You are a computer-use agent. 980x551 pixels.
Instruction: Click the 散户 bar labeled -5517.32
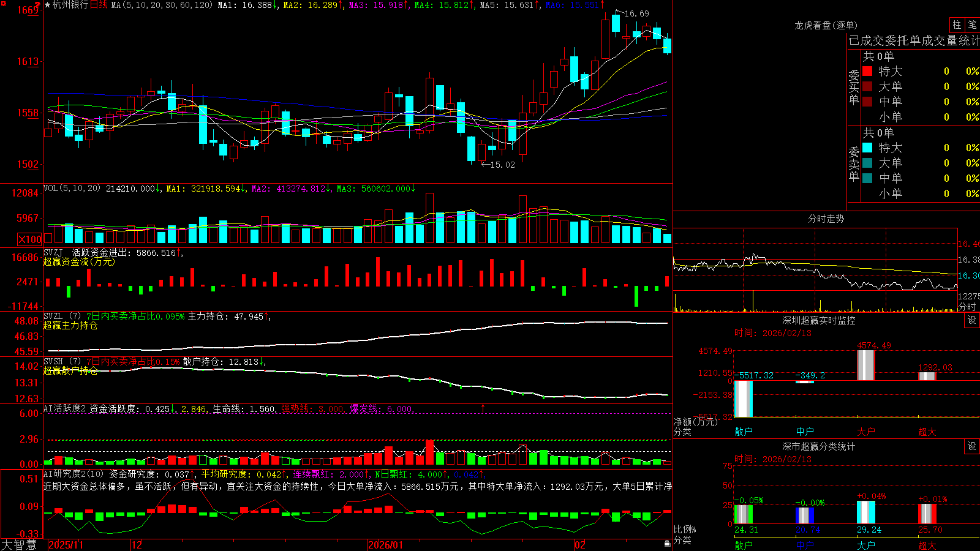(744, 399)
